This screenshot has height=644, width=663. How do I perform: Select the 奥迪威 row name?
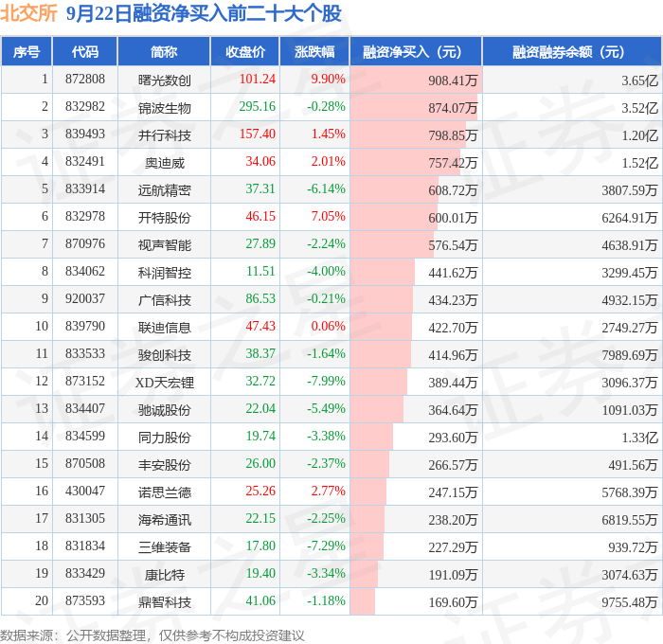pyautogui.click(x=164, y=163)
